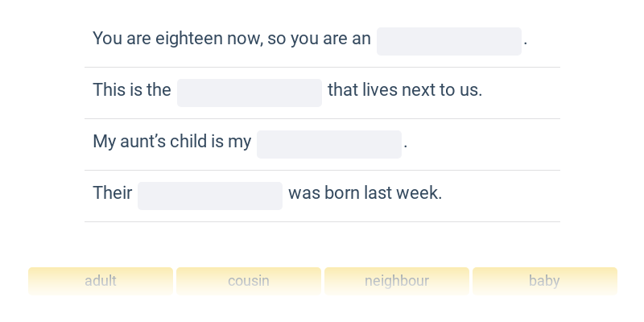Viewport: 644px width, 322px height.
Task: Click the words 'so you are an'
Action: coord(319,39)
